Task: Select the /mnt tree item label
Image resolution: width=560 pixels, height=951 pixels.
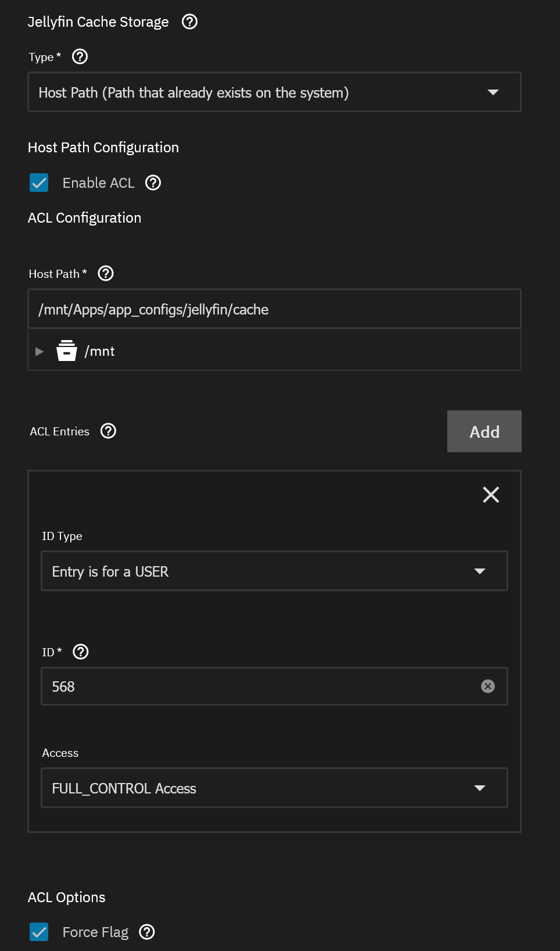Action: (100, 351)
